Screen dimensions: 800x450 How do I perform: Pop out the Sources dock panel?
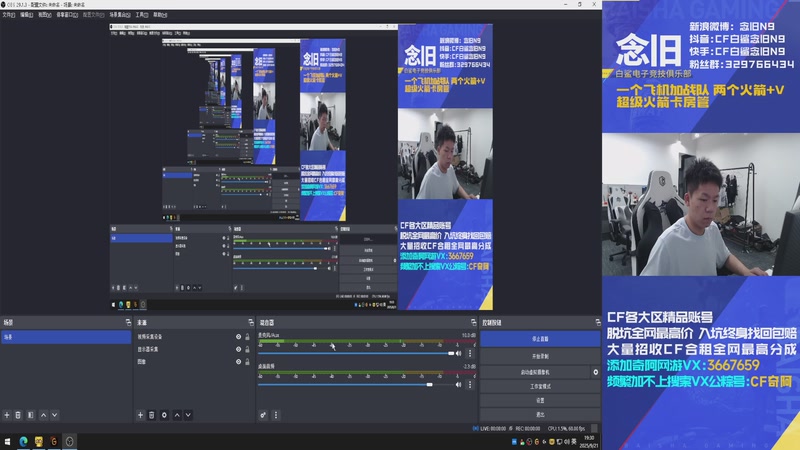coord(251,322)
